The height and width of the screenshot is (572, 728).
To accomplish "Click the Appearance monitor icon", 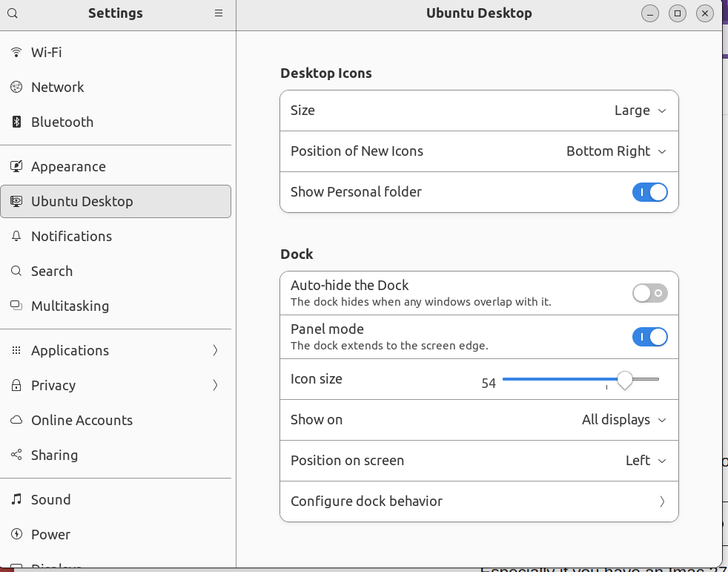I will coord(16,166).
